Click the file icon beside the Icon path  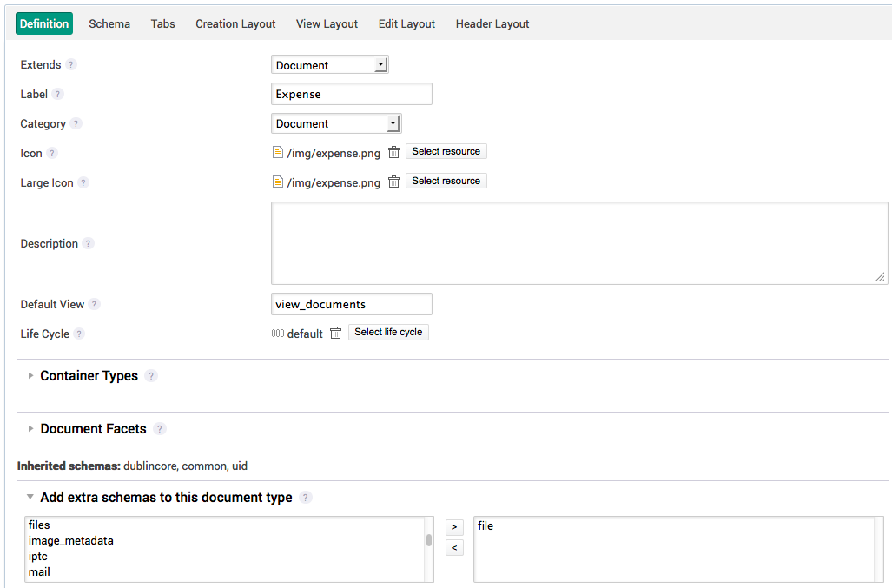tap(280, 151)
